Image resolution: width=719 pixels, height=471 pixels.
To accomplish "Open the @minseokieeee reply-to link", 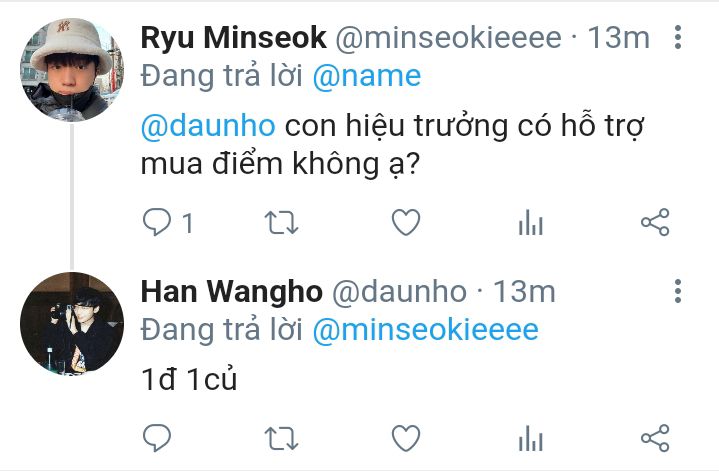I will [x=426, y=330].
